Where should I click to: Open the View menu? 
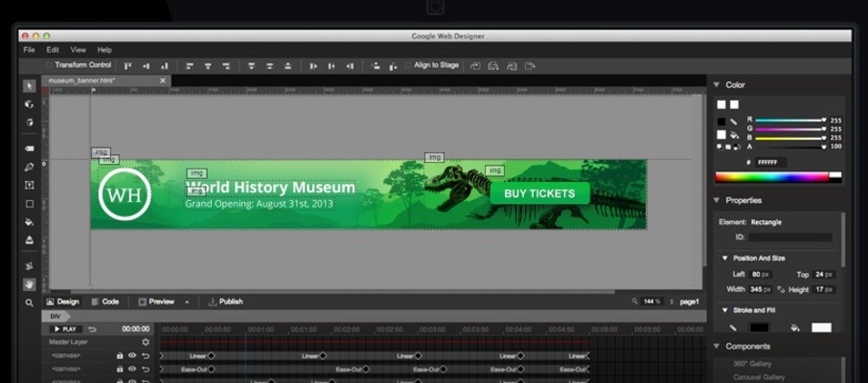78,50
